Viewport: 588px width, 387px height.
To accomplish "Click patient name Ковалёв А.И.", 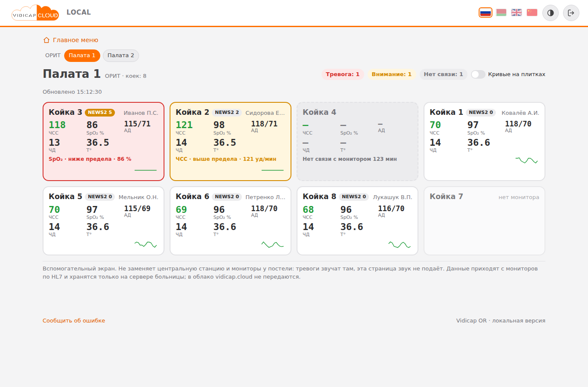I will (x=520, y=113).
